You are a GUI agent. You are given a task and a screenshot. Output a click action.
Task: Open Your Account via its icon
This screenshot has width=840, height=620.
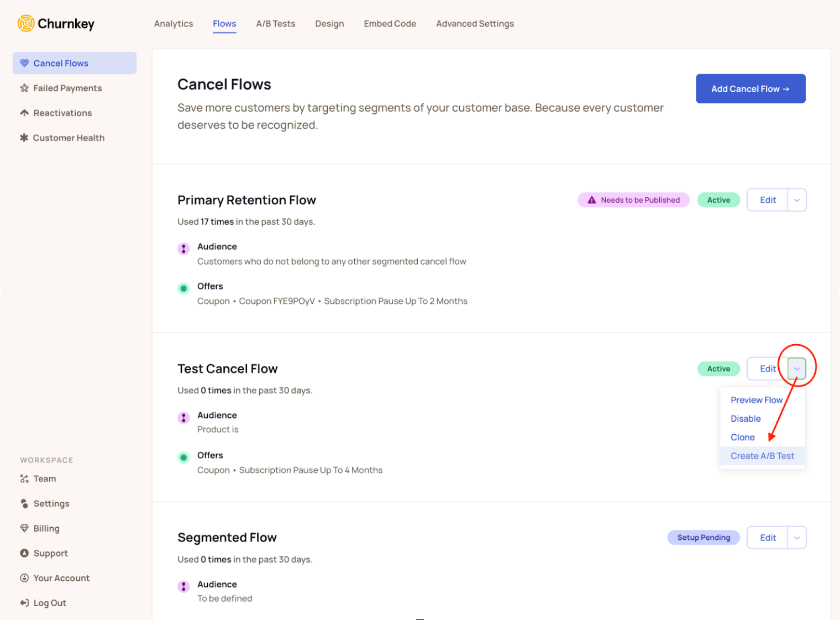click(x=24, y=578)
